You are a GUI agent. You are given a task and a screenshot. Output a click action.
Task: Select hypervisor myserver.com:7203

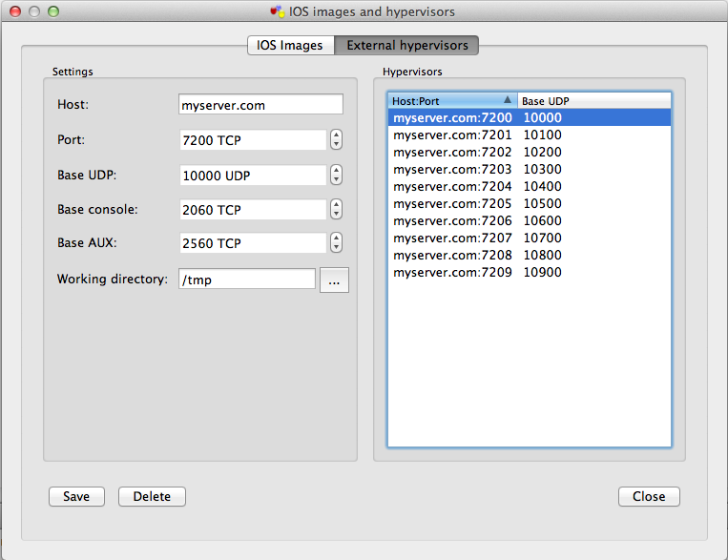[452, 169]
